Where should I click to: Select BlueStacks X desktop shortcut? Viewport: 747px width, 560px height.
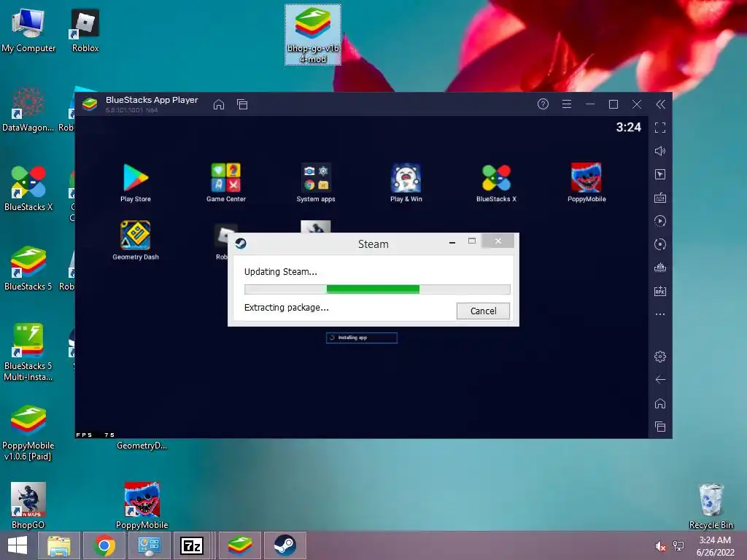(x=28, y=189)
